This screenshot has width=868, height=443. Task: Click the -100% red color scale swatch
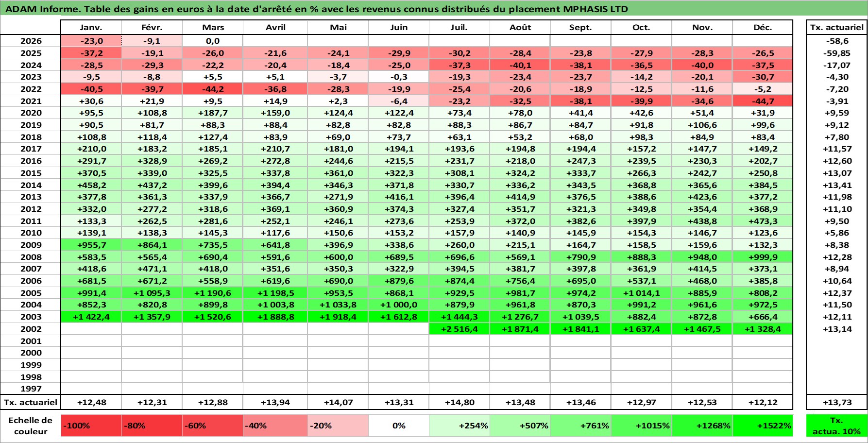pyautogui.click(x=91, y=426)
